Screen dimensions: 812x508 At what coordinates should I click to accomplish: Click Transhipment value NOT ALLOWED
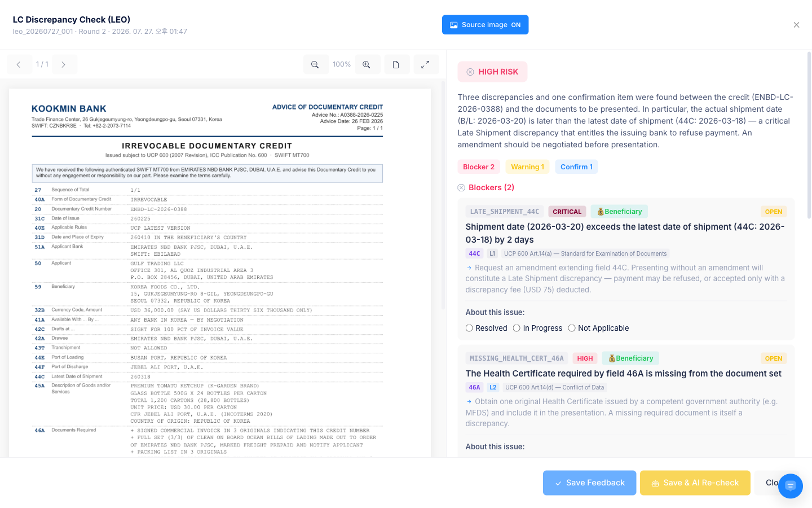[x=149, y=348]
